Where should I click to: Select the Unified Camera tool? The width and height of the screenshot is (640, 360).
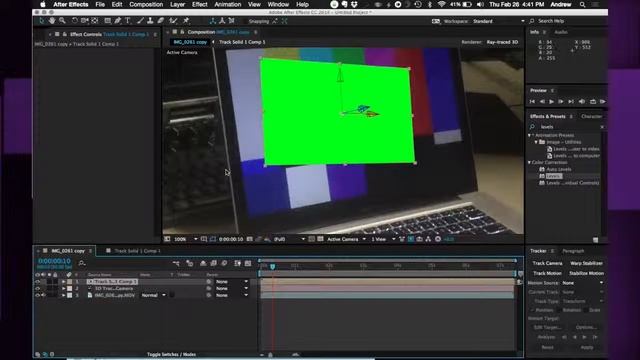84,20
